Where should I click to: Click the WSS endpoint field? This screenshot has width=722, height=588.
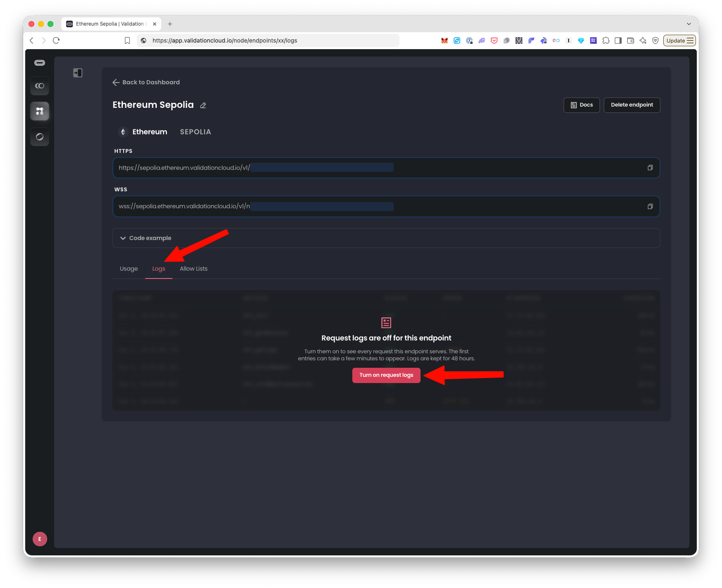point(386,206)
